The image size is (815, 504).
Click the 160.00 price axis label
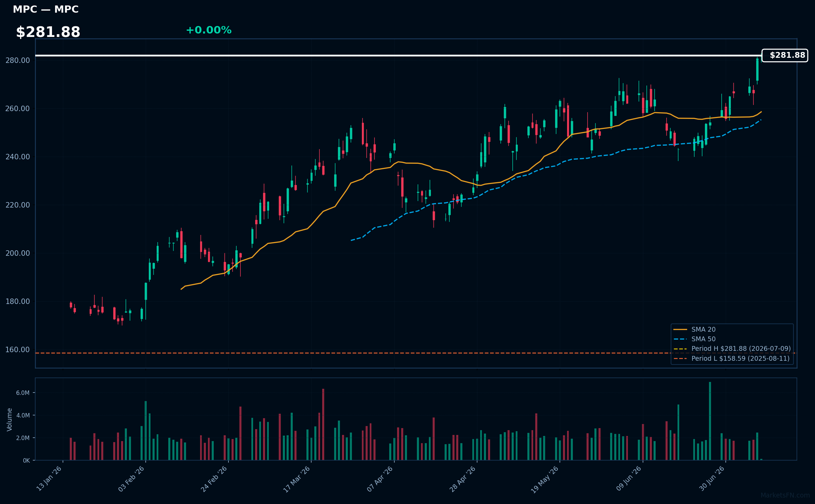[x=18, y=350]
